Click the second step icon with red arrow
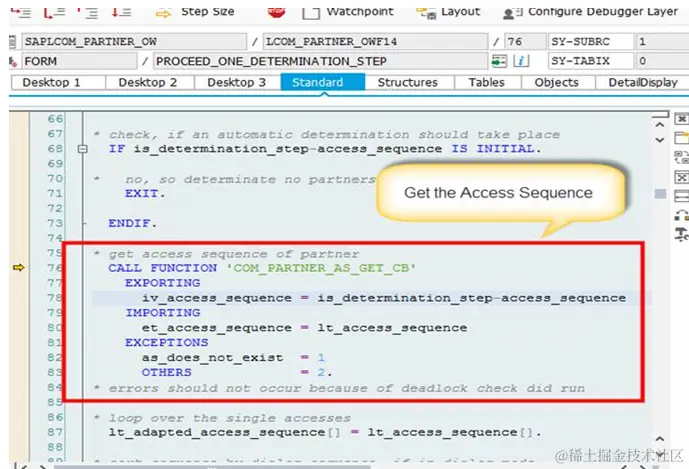 tap(54, 12)
